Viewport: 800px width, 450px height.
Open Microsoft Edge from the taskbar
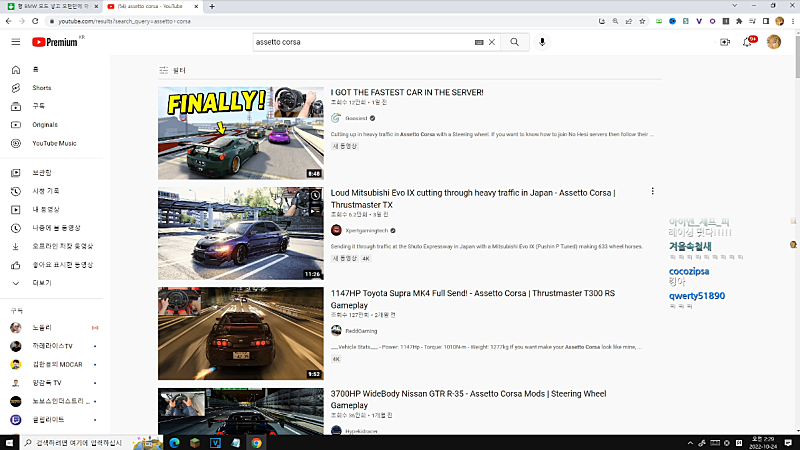click(x=174, y=443)
